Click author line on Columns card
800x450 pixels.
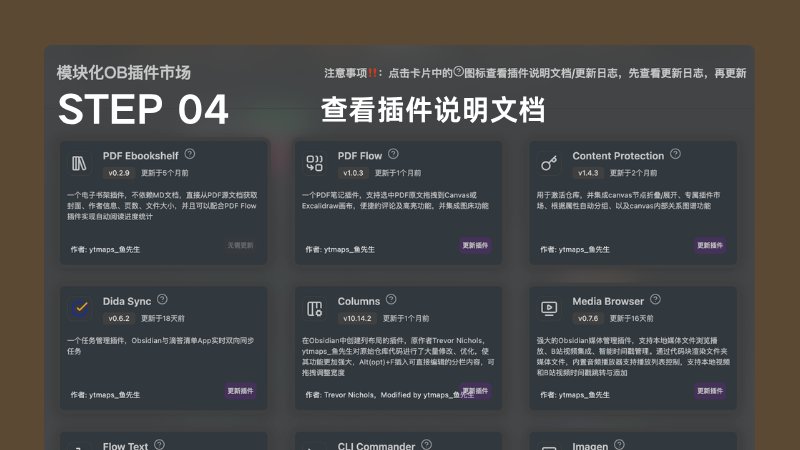pos(390,394)
